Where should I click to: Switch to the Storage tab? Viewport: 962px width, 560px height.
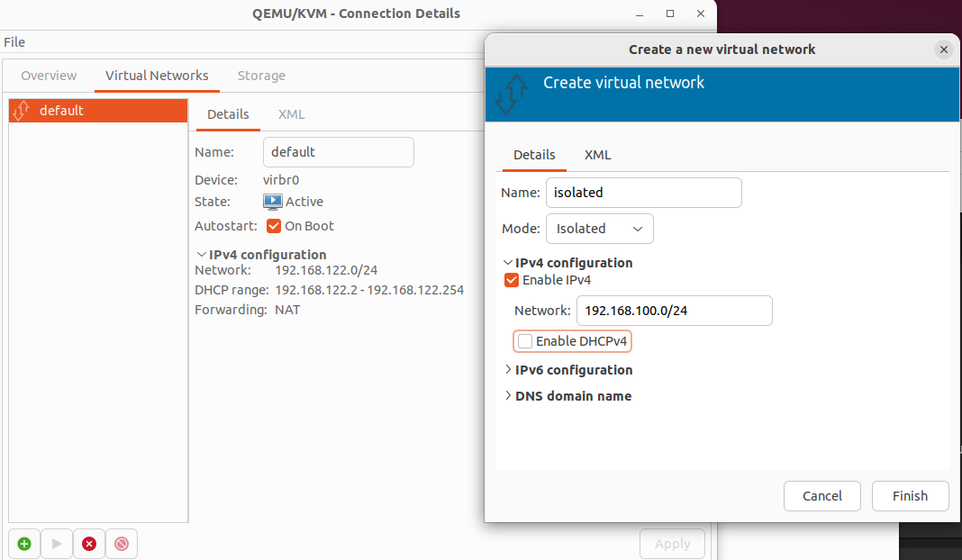(x=261, y=76)
